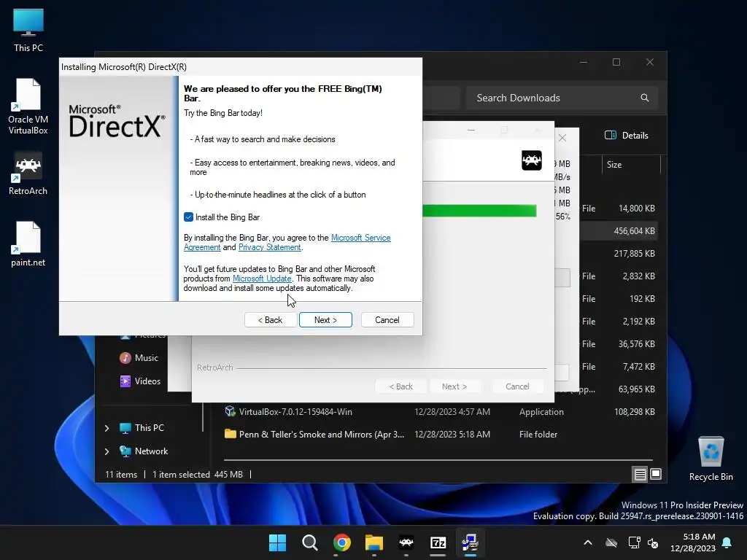Viewport: 747px width, 560px height.
Task: Select the 217,885 KB file row
Action: click(619, 253)
